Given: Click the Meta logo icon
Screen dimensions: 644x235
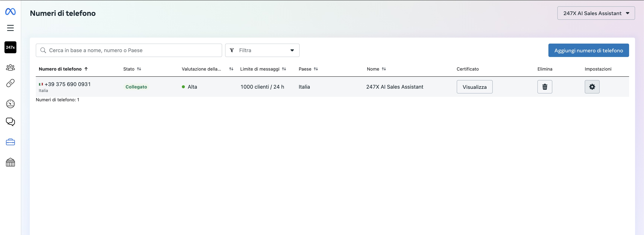Looking at the screenshot, I should [10, 12].
